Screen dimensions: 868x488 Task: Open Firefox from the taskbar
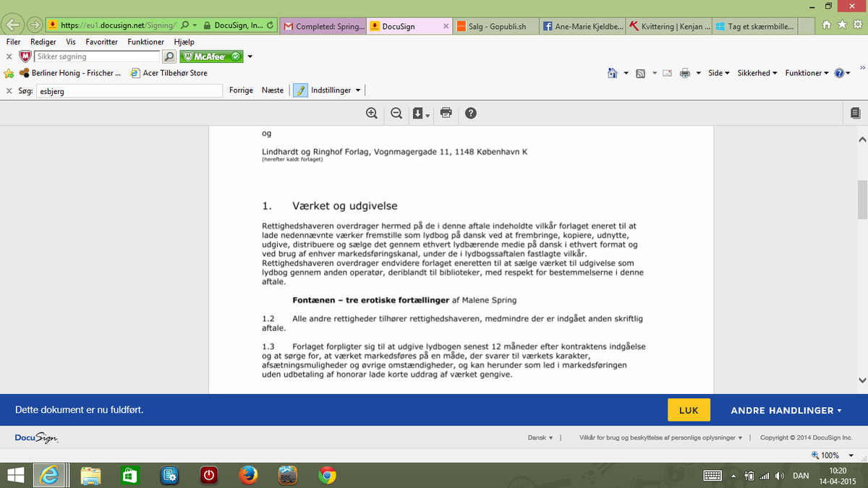pos(248,475)
